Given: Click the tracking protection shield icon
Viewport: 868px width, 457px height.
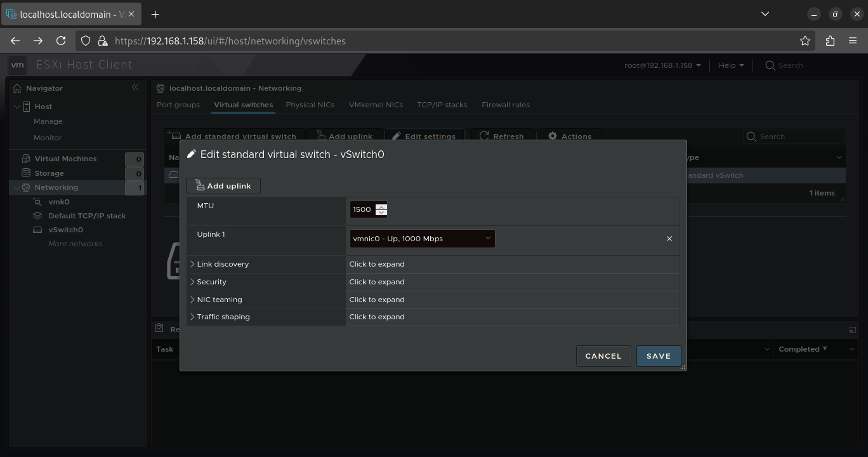Looking at the screenshot, I should tap(86, 41).
